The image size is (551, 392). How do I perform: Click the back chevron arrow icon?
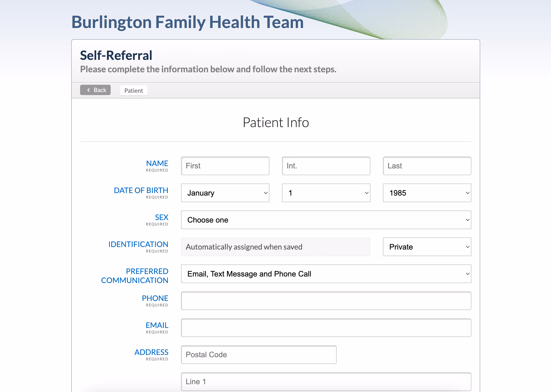pyautogui.click(x=89, y=90)
